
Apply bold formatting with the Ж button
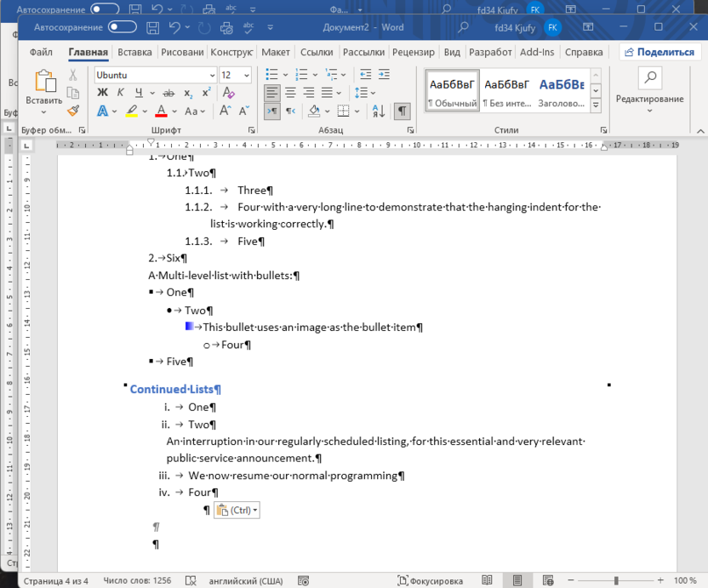tap(102, 93)
